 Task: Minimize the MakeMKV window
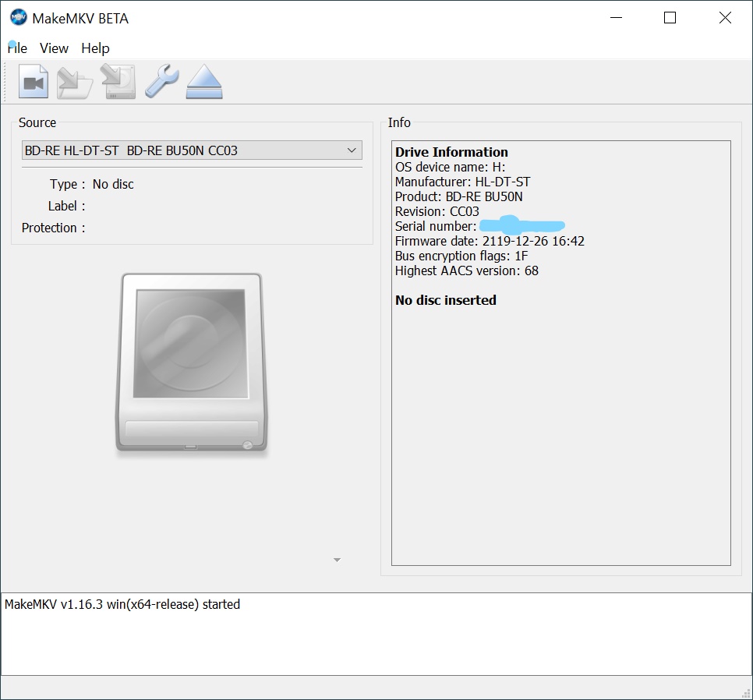(616, 18)
